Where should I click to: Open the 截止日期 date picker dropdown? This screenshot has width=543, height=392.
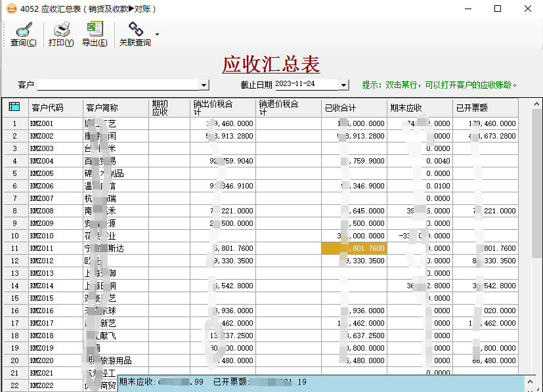click(343, 84)
